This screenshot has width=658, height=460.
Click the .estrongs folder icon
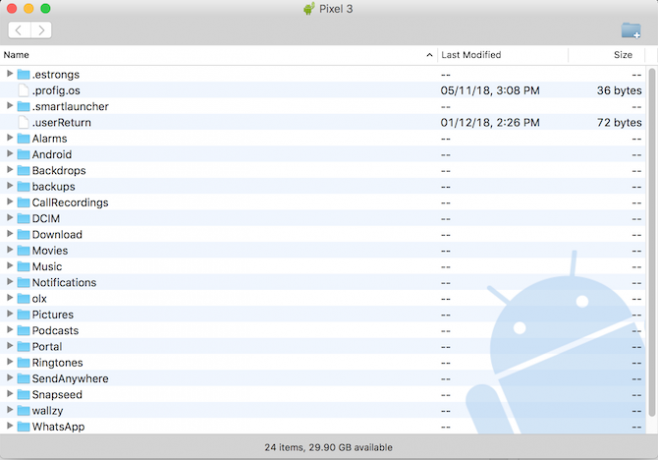click(24, 75)
